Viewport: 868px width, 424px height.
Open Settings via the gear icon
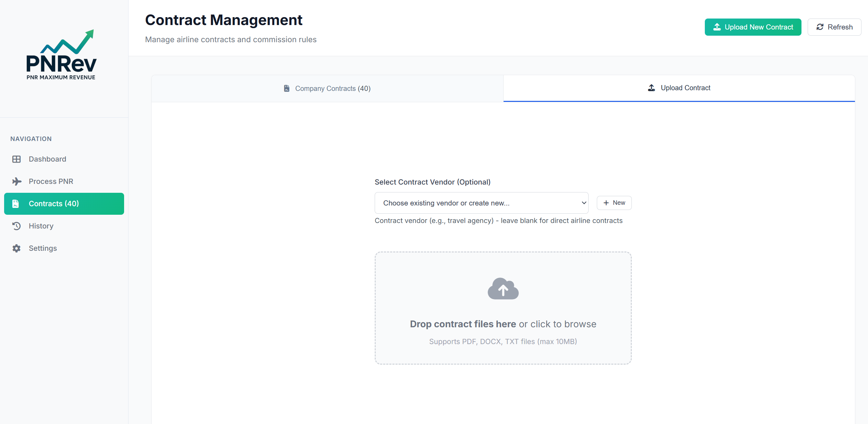click(x=16, y=248)
